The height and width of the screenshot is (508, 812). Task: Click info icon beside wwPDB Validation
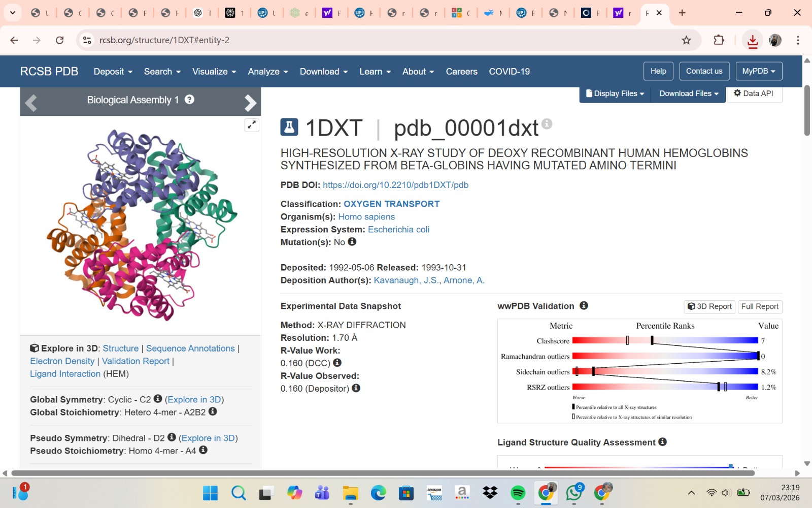click(x=584, y=305)
